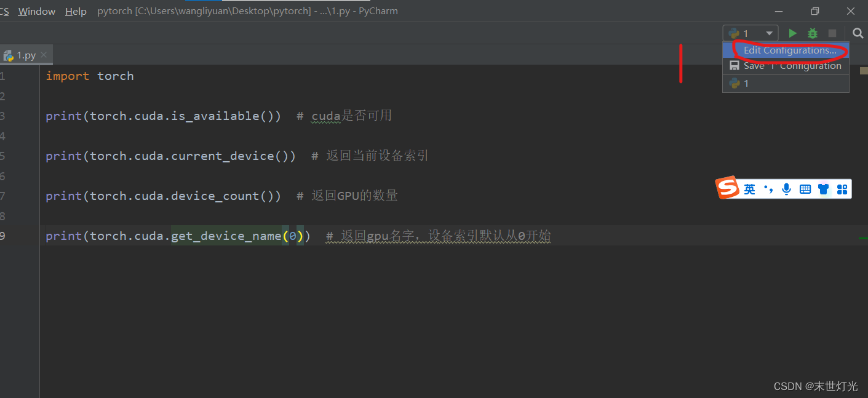The width and height of the screenshot is (868, 398).
Task: Open the Window menu
Action: (36, 11)
